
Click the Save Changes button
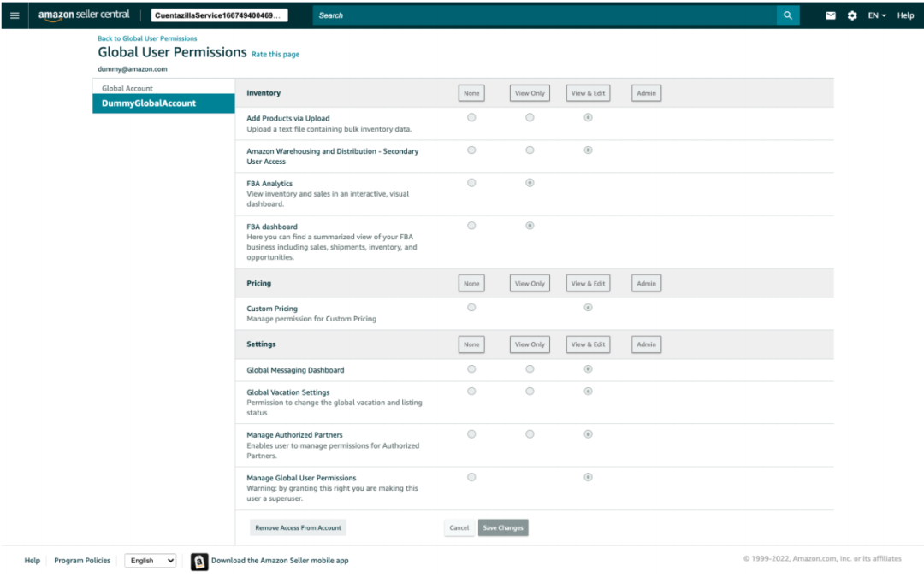click(503, 527)
